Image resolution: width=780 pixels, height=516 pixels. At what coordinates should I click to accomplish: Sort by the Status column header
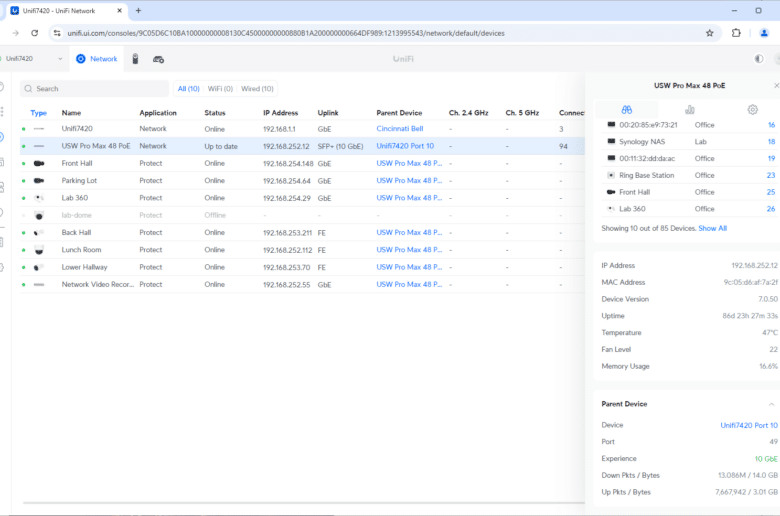coord(214,113)
